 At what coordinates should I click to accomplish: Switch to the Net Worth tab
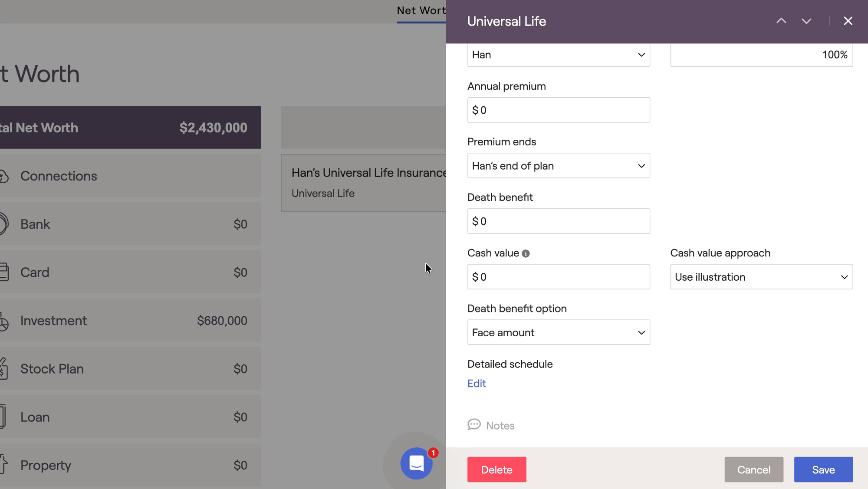point(421,10)
